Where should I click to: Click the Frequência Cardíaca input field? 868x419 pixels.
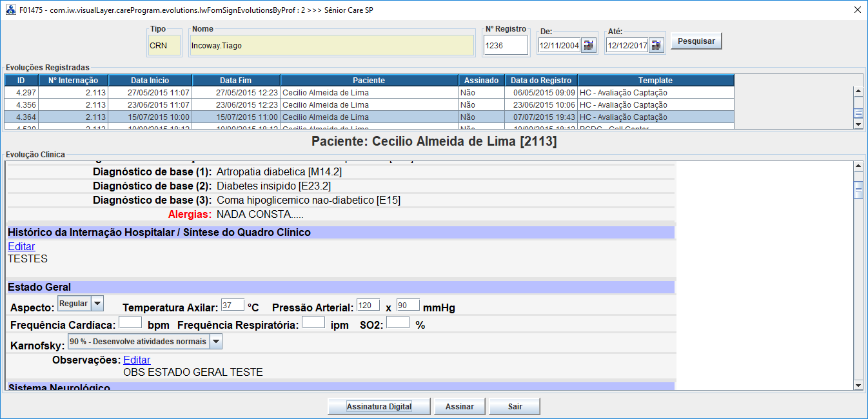pyautogui.click(x=130, y=322)
